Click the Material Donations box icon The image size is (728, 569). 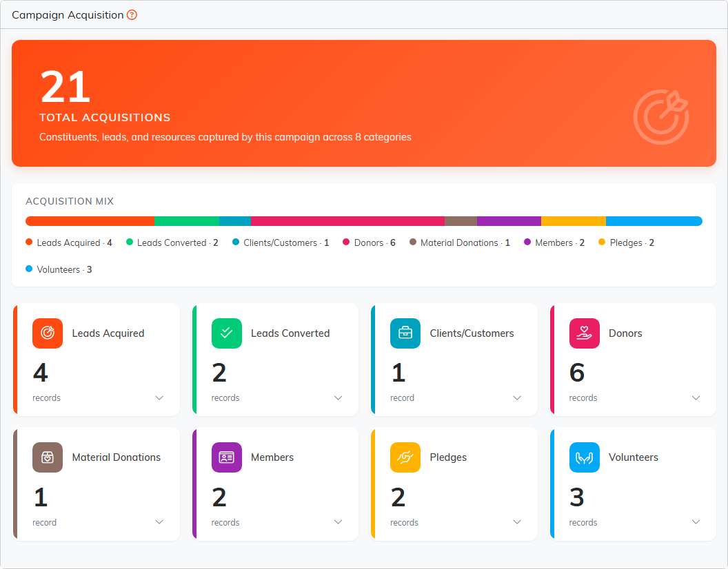(x=48, y=457)
